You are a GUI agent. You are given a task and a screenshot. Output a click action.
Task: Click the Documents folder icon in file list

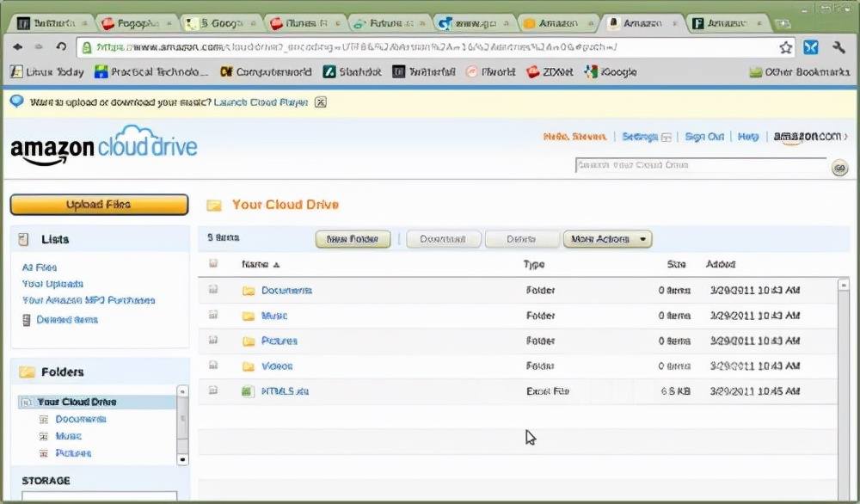coord(249,291)
